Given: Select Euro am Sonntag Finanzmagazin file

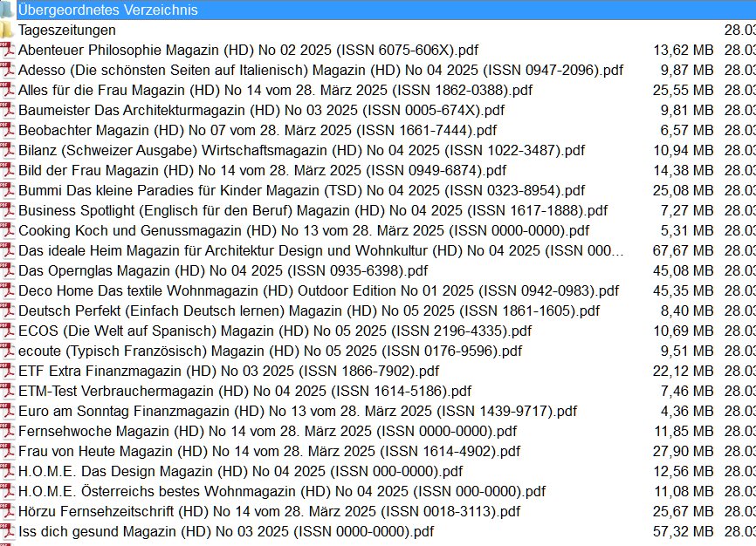Looking at the screenshot, I should click(298, 411).
